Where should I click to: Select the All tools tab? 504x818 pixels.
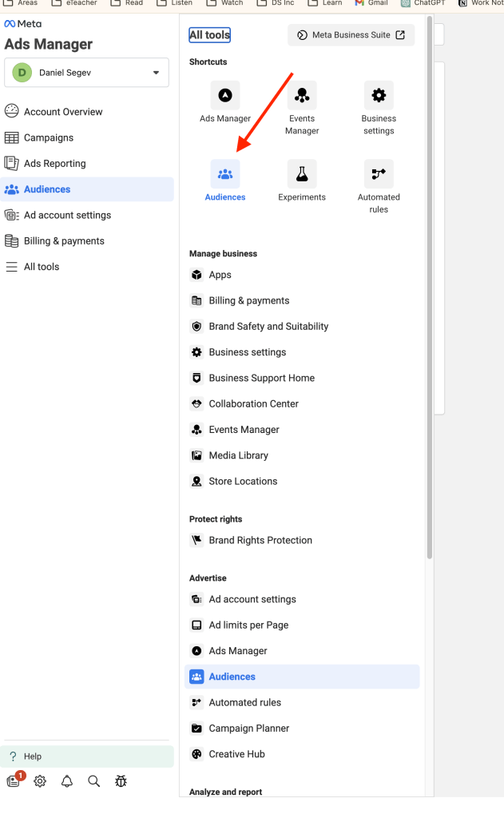(x=208, y=34)
